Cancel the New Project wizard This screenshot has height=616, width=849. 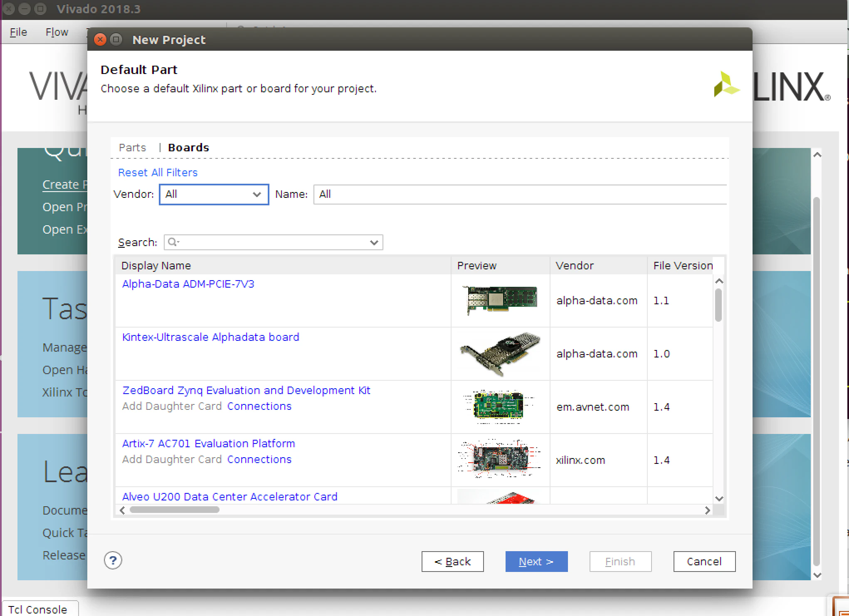[704, 562]
